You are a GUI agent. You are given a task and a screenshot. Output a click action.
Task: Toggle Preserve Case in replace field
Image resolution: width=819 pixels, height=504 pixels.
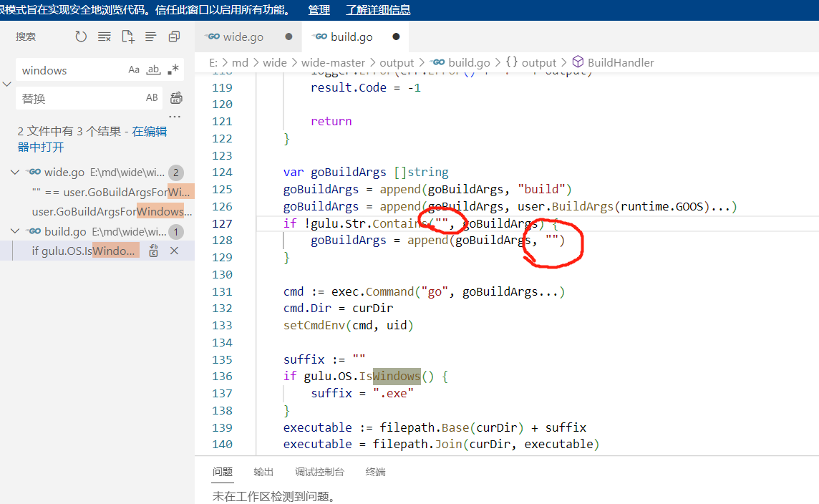[152, 98]
